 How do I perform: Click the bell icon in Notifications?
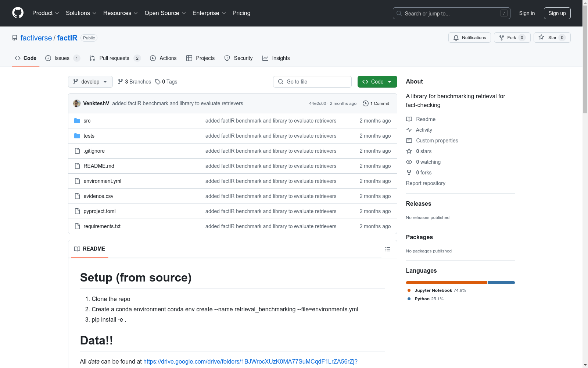pos(456,38)
